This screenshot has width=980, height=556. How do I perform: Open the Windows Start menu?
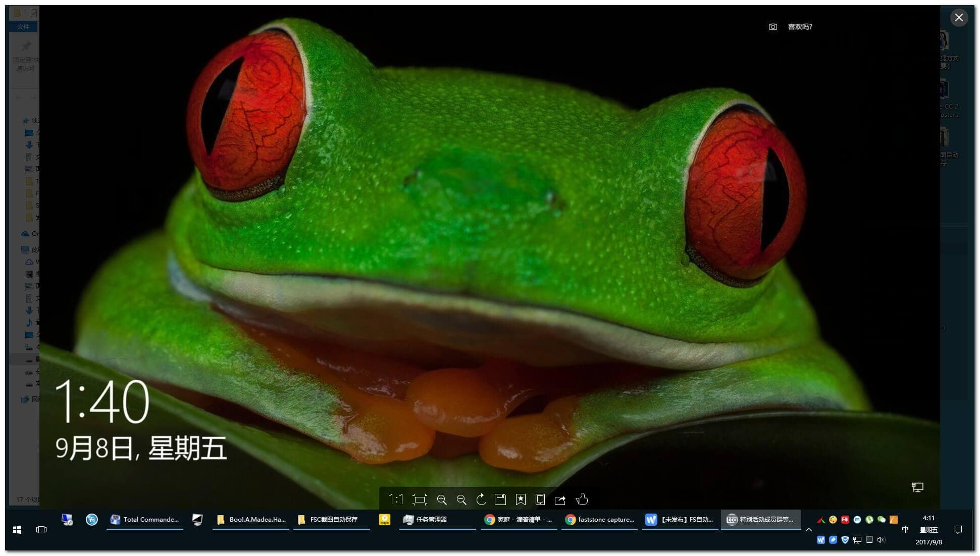[17, 530]
